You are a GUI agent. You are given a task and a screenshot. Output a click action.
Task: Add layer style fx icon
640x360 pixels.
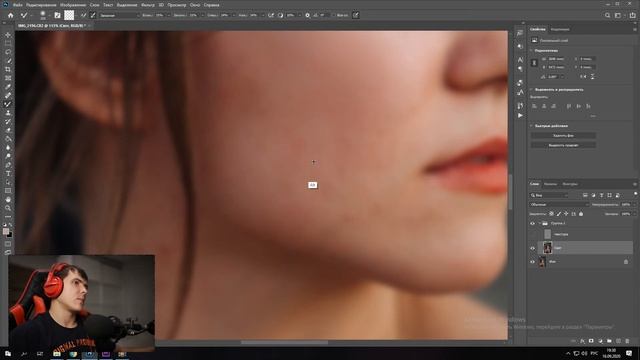tap(582, 341)
